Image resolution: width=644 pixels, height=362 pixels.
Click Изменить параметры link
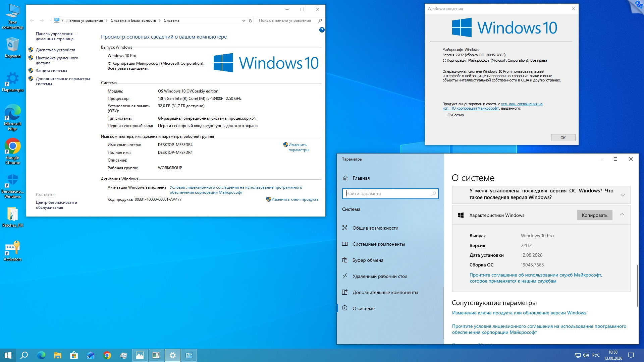(x=299, y=147)
